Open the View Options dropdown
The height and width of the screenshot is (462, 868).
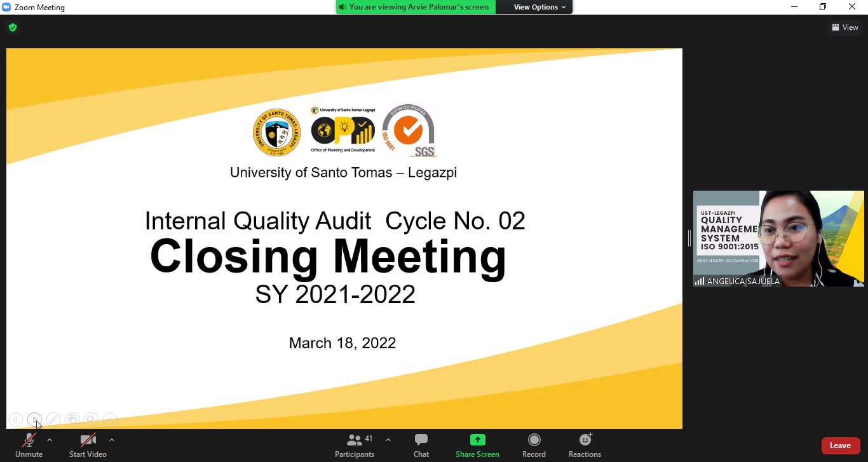point(539,7)
